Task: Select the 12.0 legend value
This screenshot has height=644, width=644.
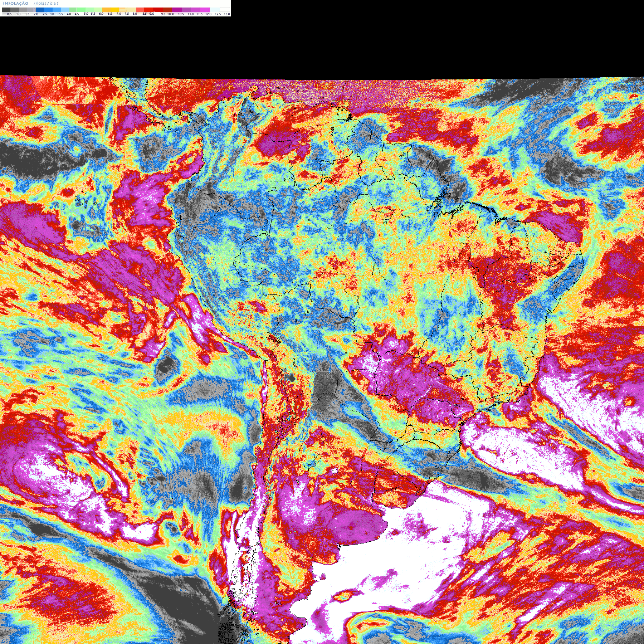Action: (208, 14)
